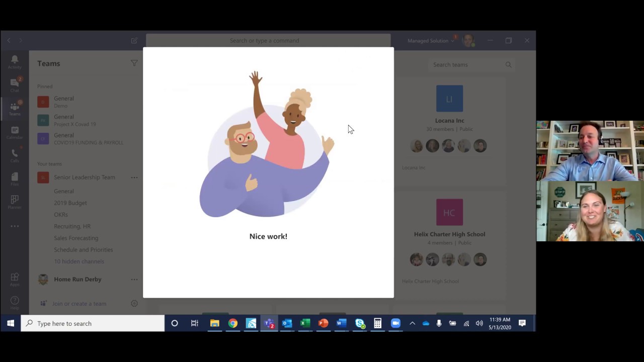Start a new chat with compose icon
Image resolution: width=644 pixels, height=362 pixels.
134,41
